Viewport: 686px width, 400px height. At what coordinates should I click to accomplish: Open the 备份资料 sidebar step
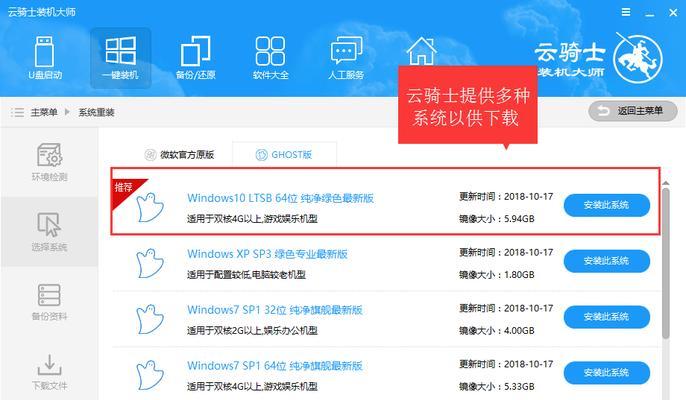click(x=49, y=302)
